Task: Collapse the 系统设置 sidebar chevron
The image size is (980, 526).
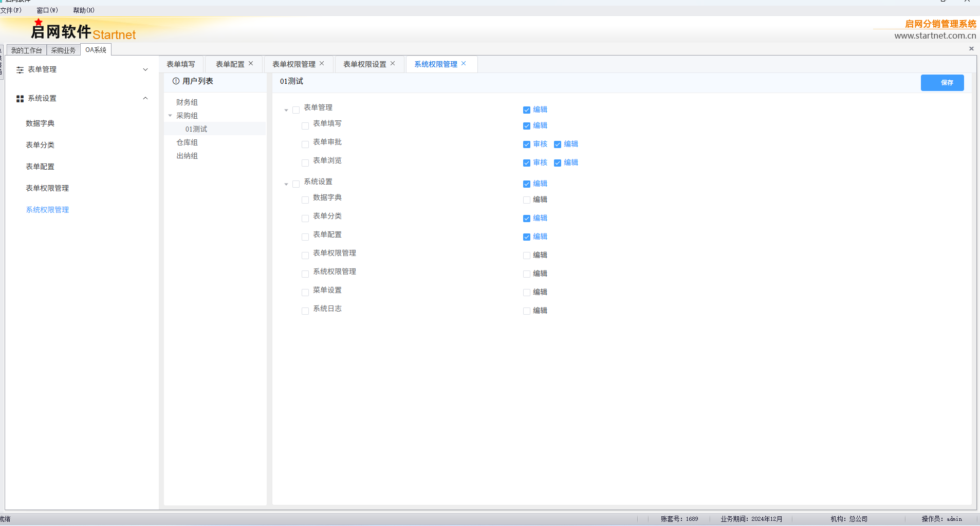Action: pyautogui.click(x=145, y=98)
